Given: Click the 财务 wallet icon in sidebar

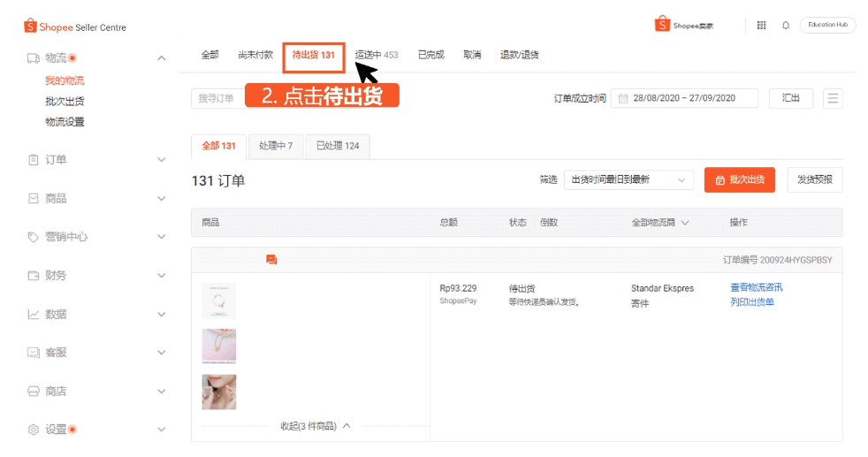Looking at the screenshot, I should [34, 276].
